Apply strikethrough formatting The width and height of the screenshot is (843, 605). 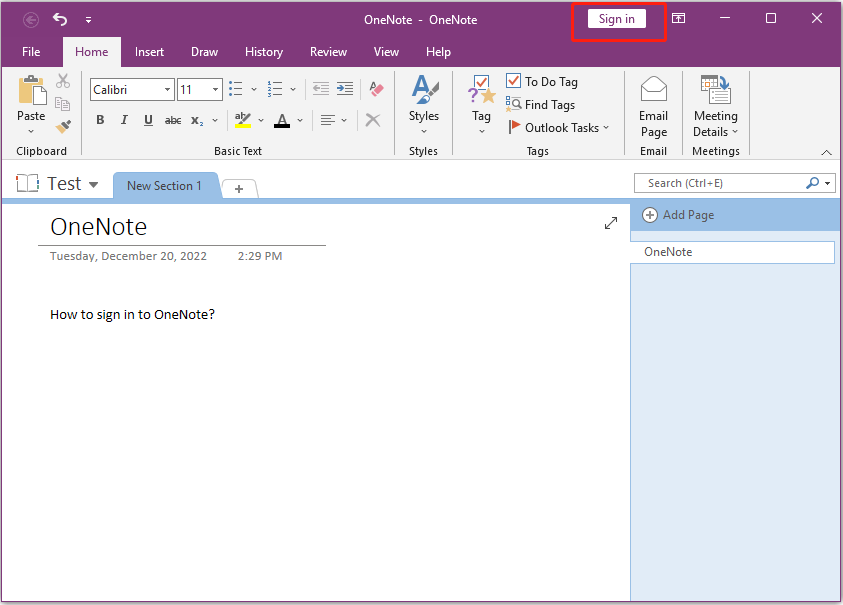click(173, 120)
